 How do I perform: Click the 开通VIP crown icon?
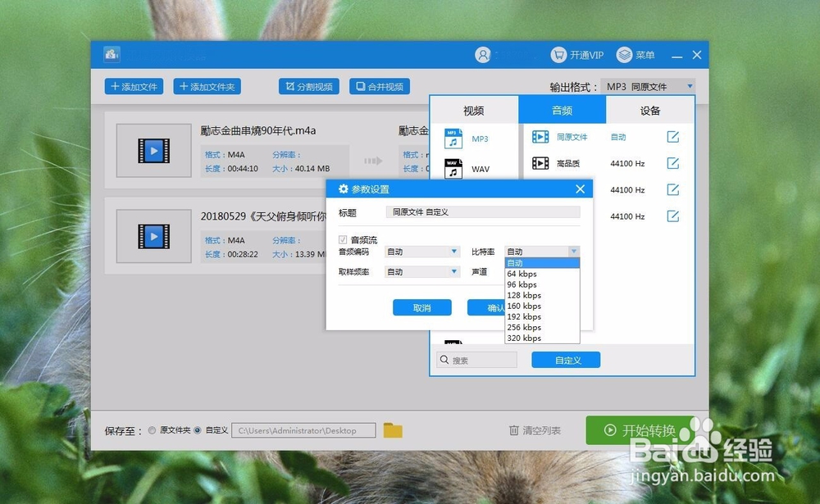[x=559, y=54]
